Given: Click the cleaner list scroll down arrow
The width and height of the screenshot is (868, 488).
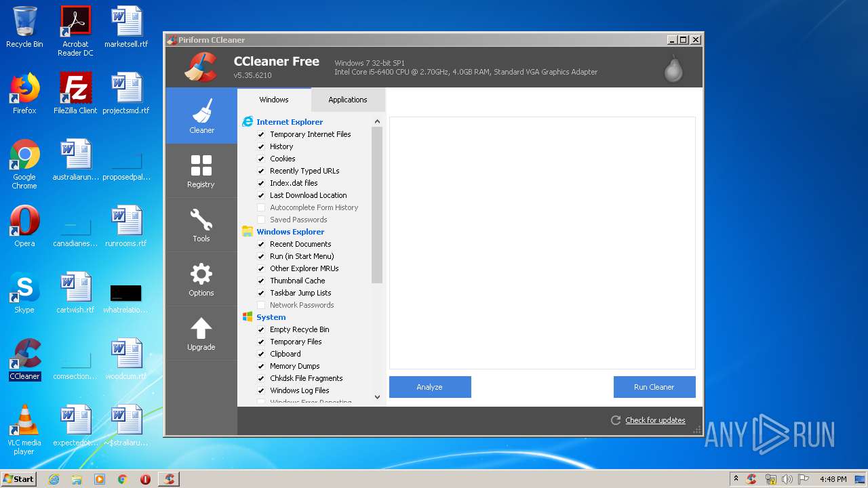Looking at the screenshot, I should point(377,397).
